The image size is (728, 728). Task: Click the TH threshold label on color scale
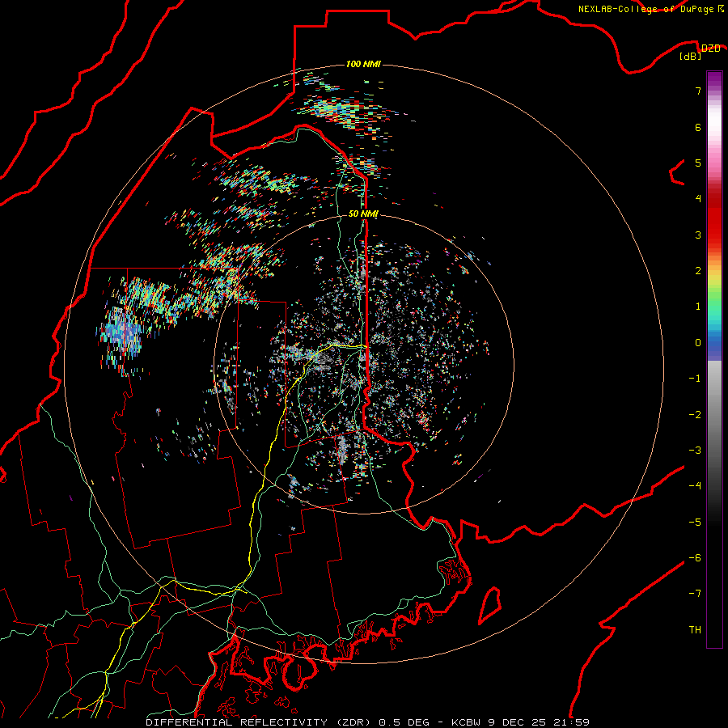point(695,630)
